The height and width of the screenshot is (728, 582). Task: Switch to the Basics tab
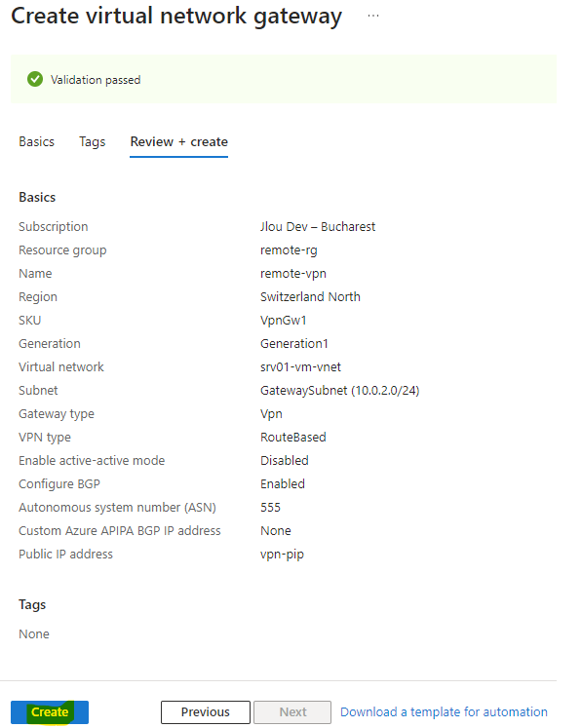pos(36,141)
